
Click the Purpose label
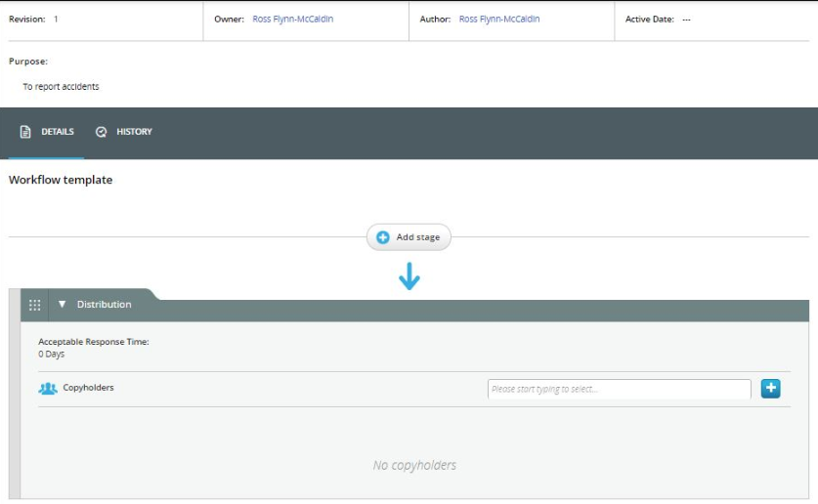[28, 62]
